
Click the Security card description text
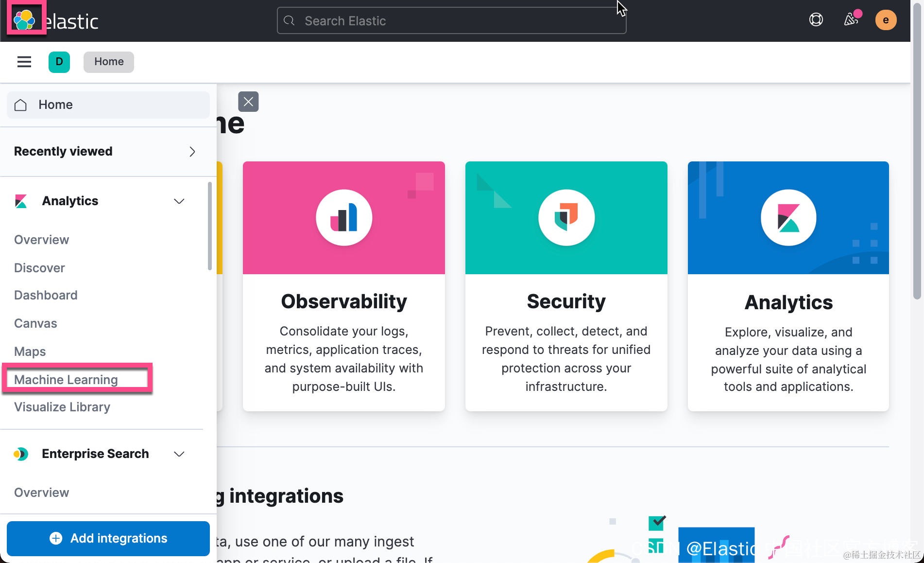click(566, 359)
